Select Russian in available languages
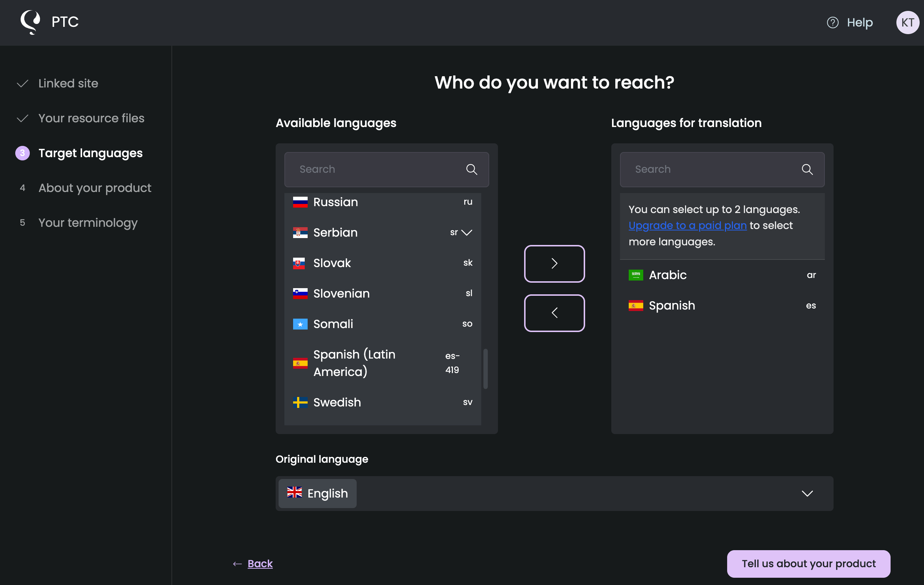Viewport: 924px width, 585px height. click(382, 202)
